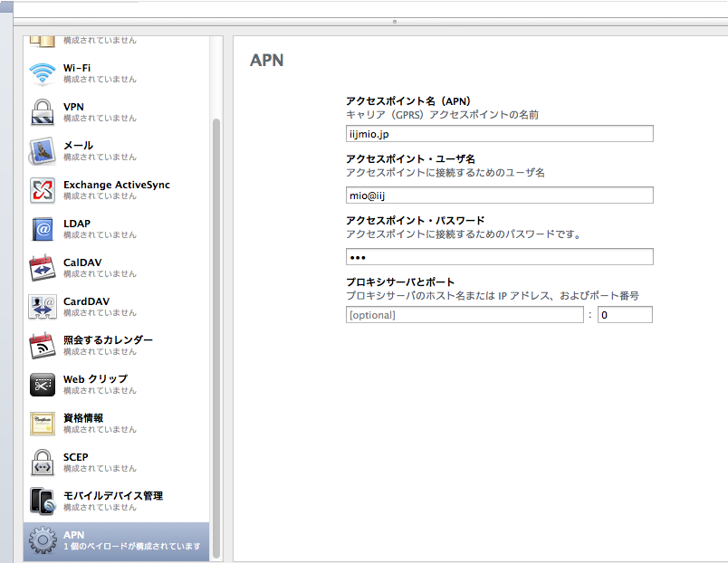Click the payload list vertical scrollbar
The width and height of the screenshot is (728, 563).
[x=216, y=317]
